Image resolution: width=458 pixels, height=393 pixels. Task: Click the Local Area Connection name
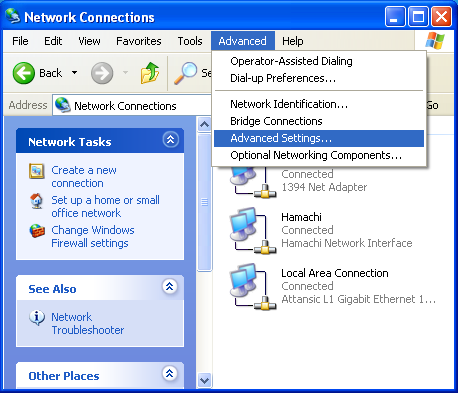coord(335,273)
